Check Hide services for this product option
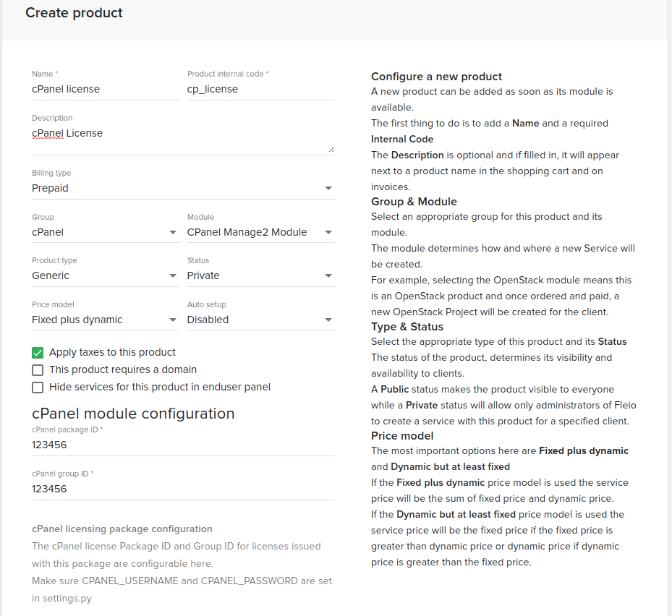Viewport: 672px width, 616px height. (36, 388)
